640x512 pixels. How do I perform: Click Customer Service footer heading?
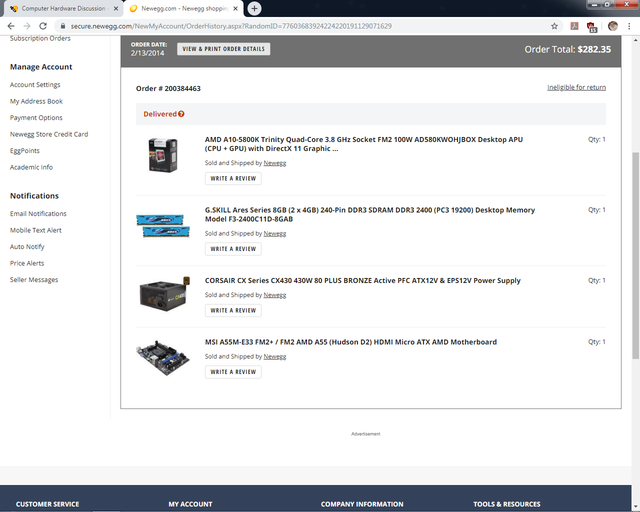pos(47,504)
